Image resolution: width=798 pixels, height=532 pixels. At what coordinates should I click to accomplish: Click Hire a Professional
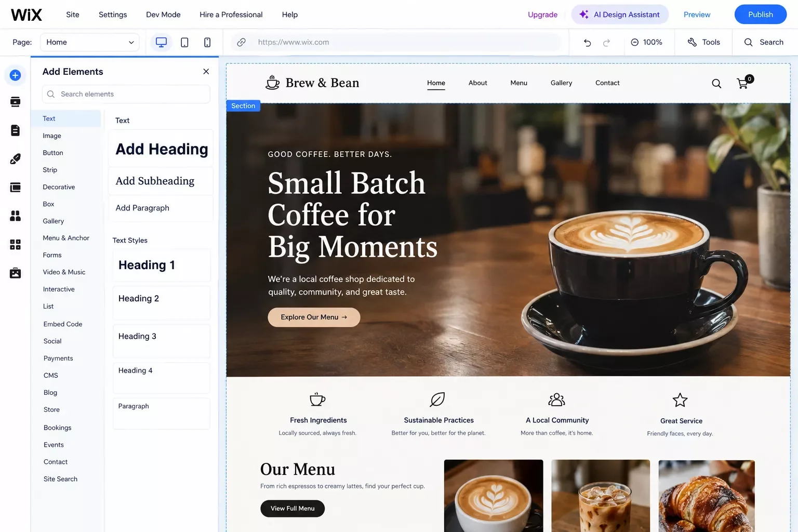(231, 15)
